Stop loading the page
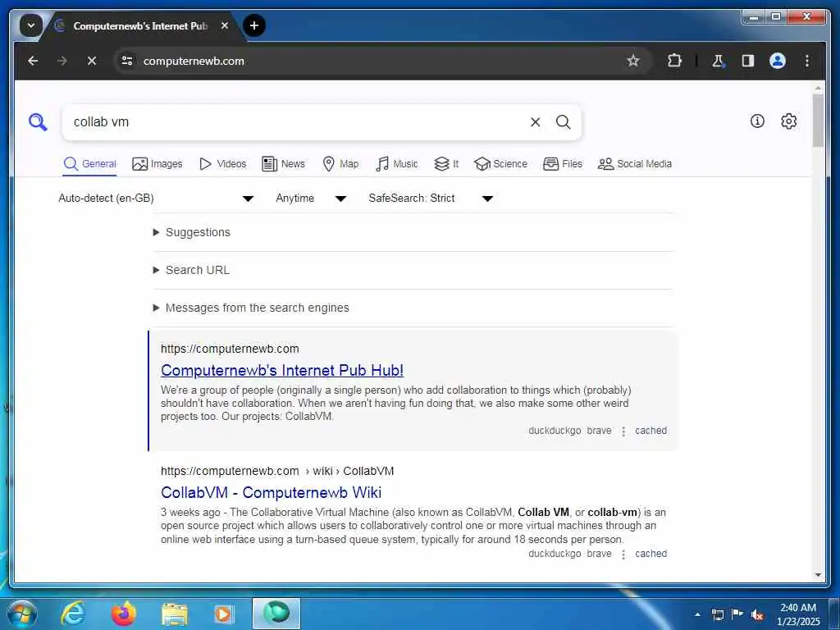Screen dimensions: 840x630 92,61
